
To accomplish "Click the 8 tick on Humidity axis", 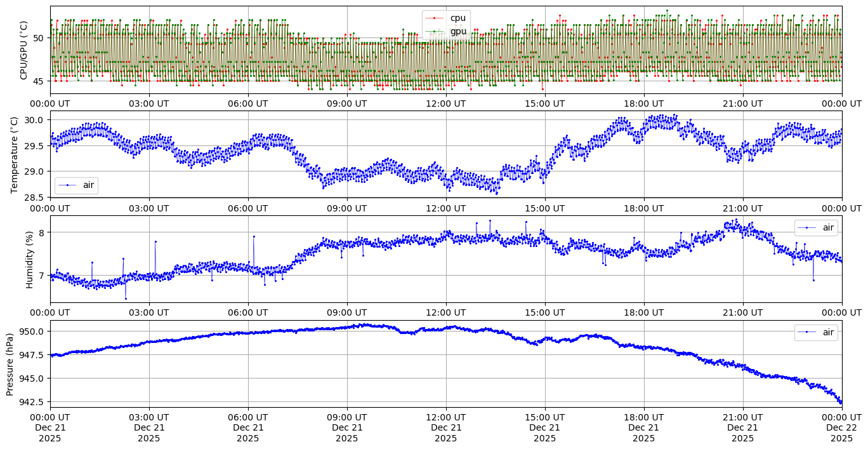I will click(x=41, y=232).
